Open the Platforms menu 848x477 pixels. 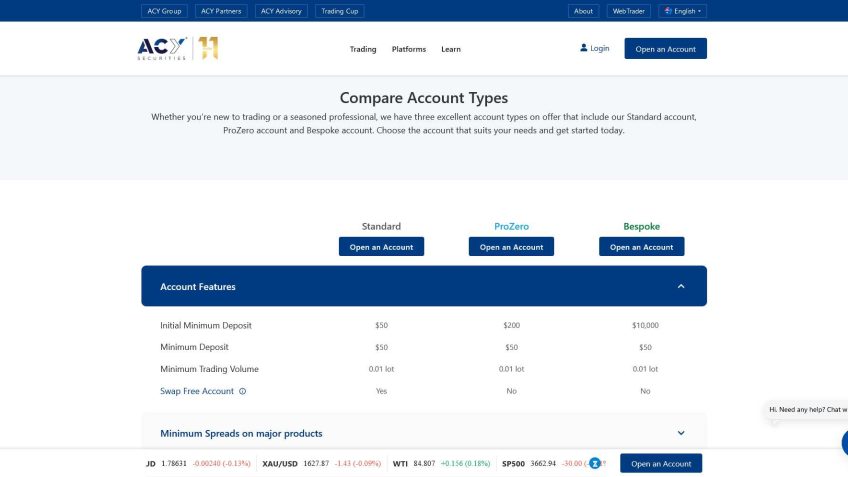(x=409, y=49)
